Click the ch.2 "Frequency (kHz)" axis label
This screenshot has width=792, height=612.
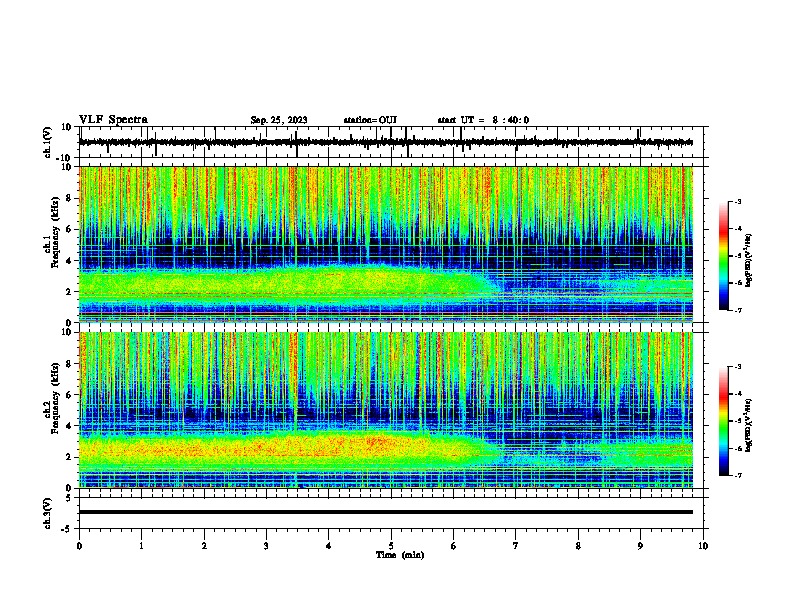click(55, 398)
